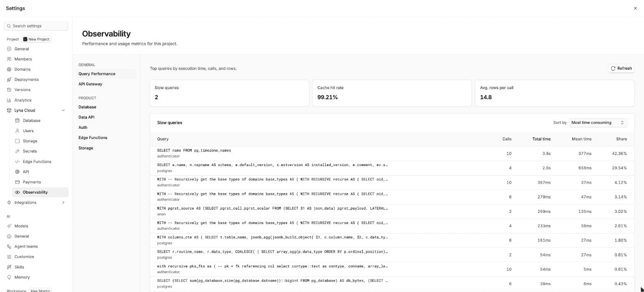Select the recursive pks_fks query row
Screen dimensions: 644x292
pyautogui.click(x=392, y=269)
